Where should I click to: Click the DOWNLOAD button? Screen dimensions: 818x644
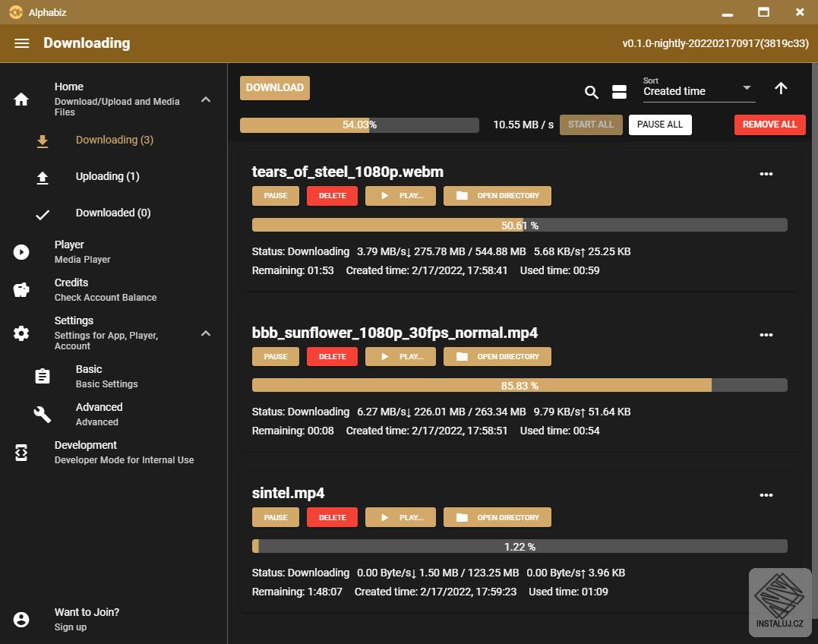coord(274,87)
